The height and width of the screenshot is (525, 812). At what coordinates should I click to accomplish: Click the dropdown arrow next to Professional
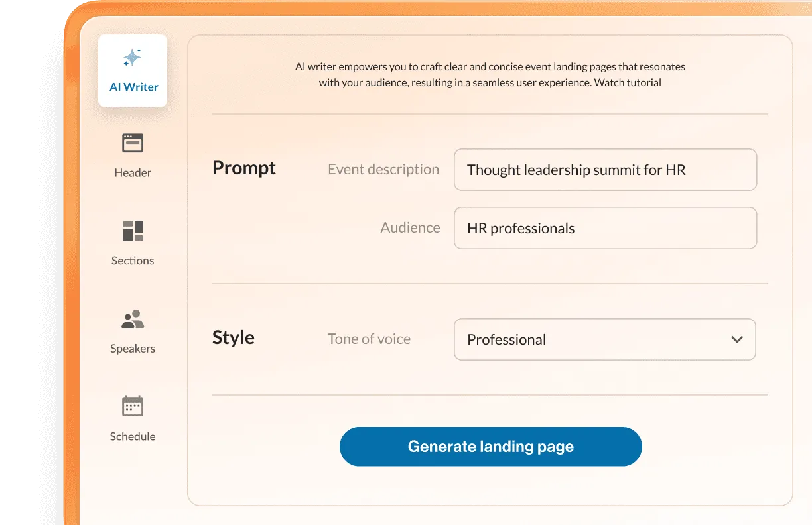736,339
